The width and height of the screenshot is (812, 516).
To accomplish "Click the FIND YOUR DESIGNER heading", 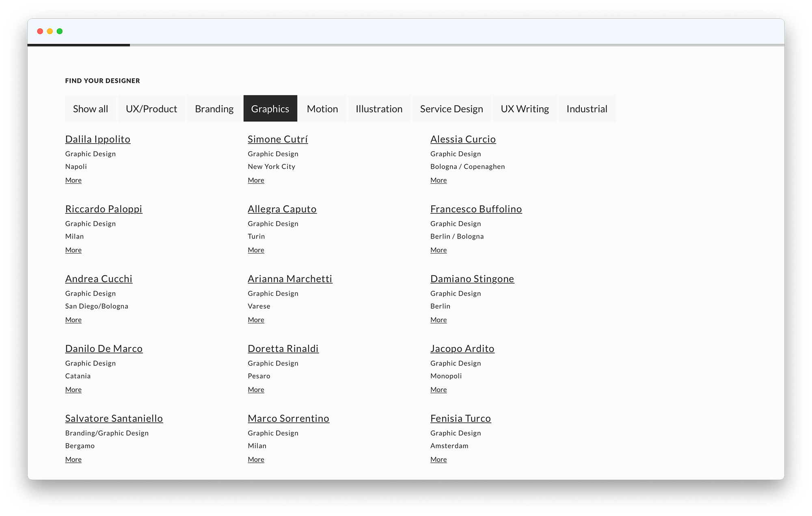I will 103,81.
